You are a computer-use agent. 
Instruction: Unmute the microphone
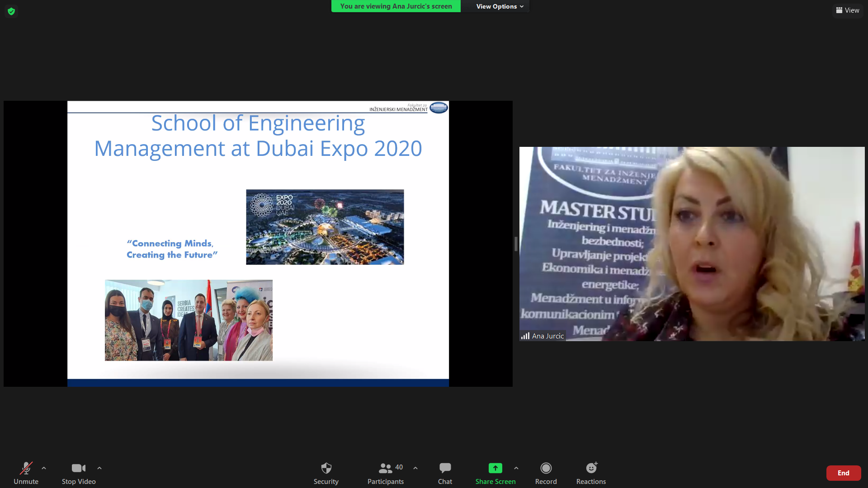[26, 473]
